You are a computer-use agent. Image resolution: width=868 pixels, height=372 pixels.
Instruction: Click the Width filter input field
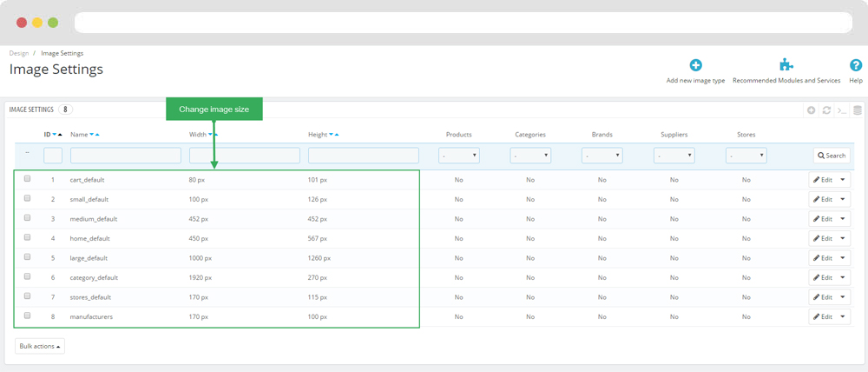coord(244,156)
